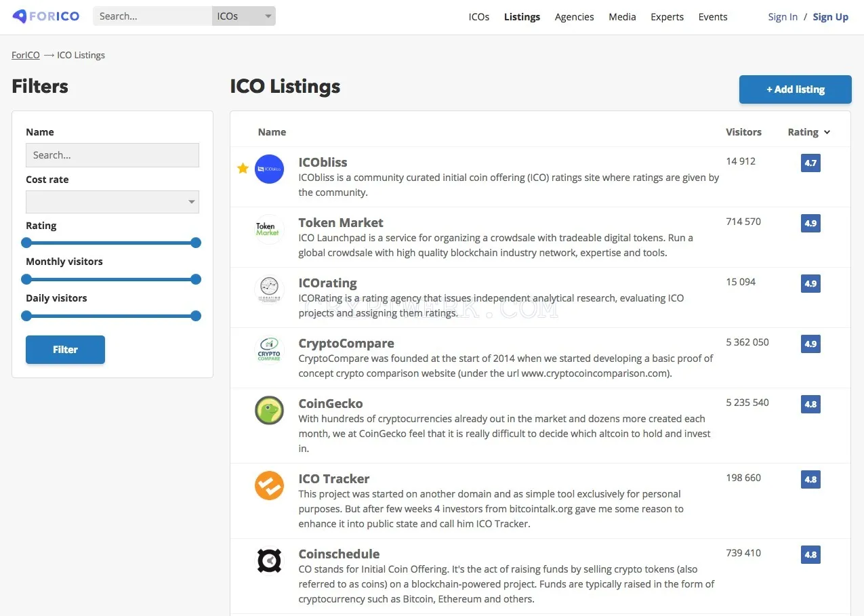Screen dimensions: 864x616
Task: Click the Rating slider left handle
Action: [x=26, y=243]
